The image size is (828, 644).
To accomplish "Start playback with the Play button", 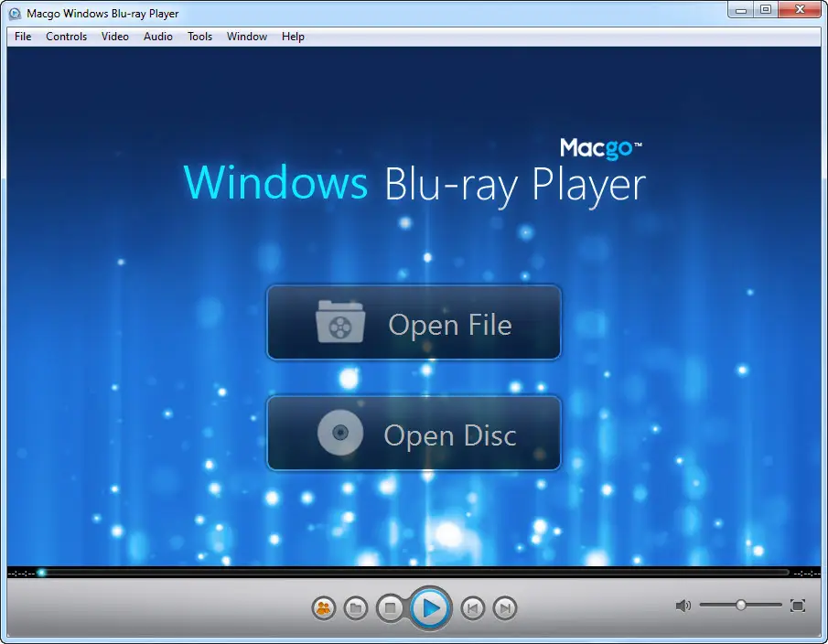I will tap(430, 608).
